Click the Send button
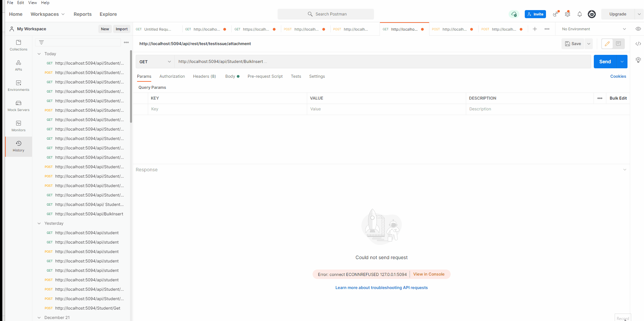Screen dimensions: 644x321 [605, 62]
